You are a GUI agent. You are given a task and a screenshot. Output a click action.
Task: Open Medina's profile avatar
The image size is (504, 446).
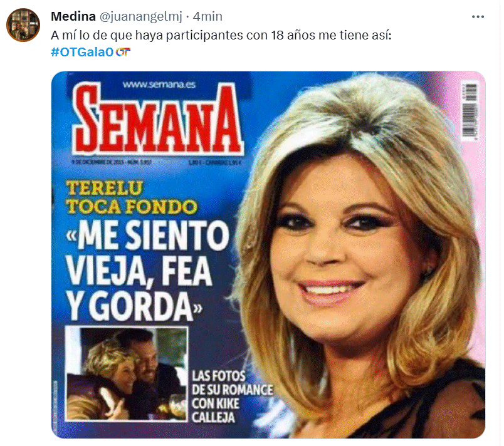tap(23, 24)
